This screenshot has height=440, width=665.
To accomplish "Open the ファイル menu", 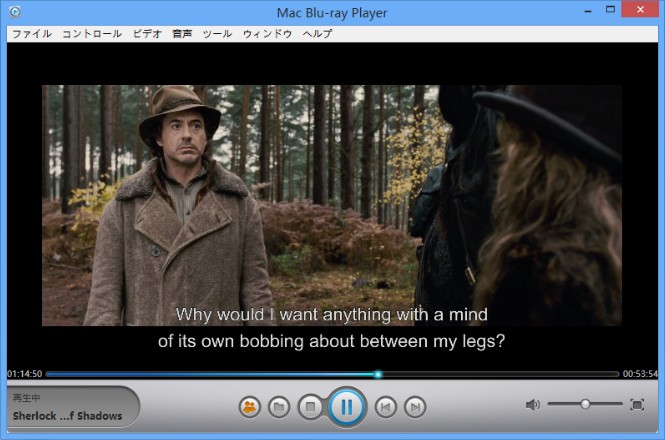I will pos(31,34).
